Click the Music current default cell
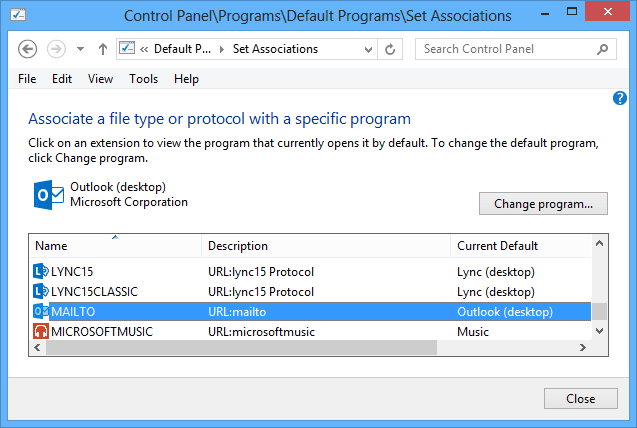Screen dimensions: 637x428 [x=472, y=331]
